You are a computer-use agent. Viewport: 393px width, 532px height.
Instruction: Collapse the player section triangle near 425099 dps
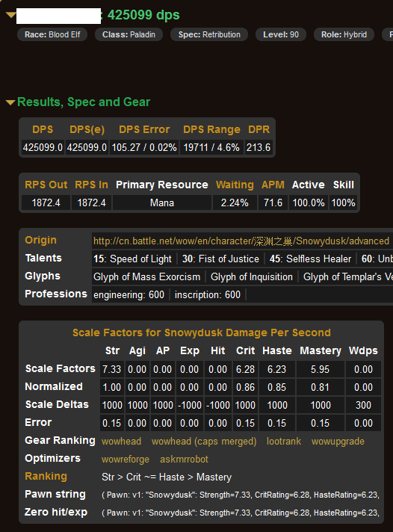11,15
